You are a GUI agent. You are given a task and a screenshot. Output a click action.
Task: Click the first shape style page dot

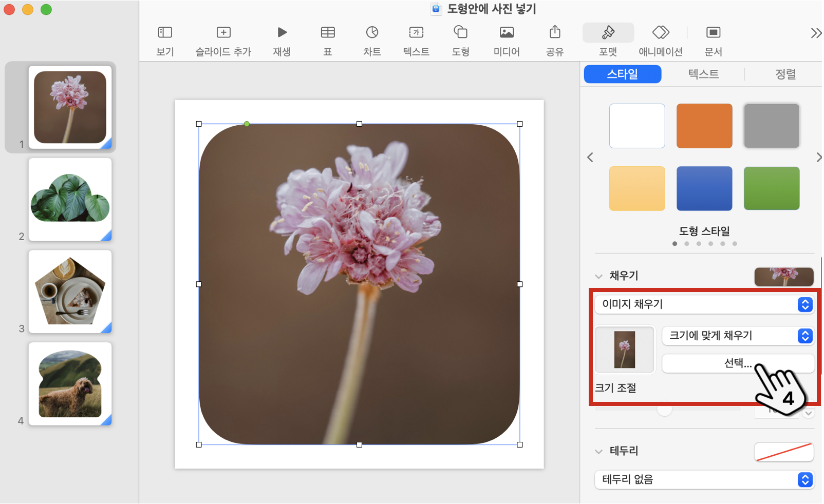click(x=675, y=244)
